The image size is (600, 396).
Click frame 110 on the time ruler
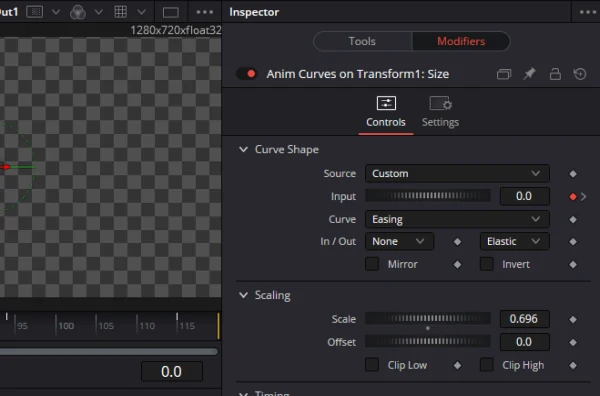[x=147, y=326]
